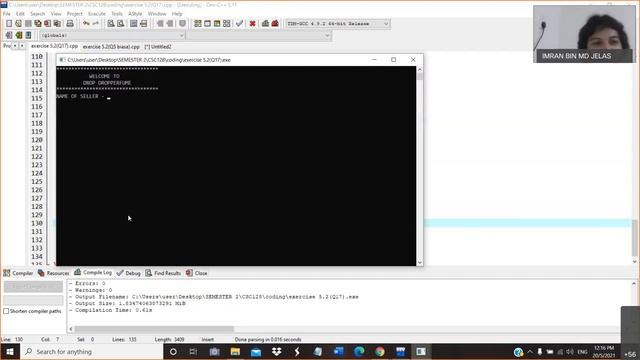Image resolution: width=640 pixels, height=360 pixels.
Task: Open the AStyle menu
Action: coord(135,14)
